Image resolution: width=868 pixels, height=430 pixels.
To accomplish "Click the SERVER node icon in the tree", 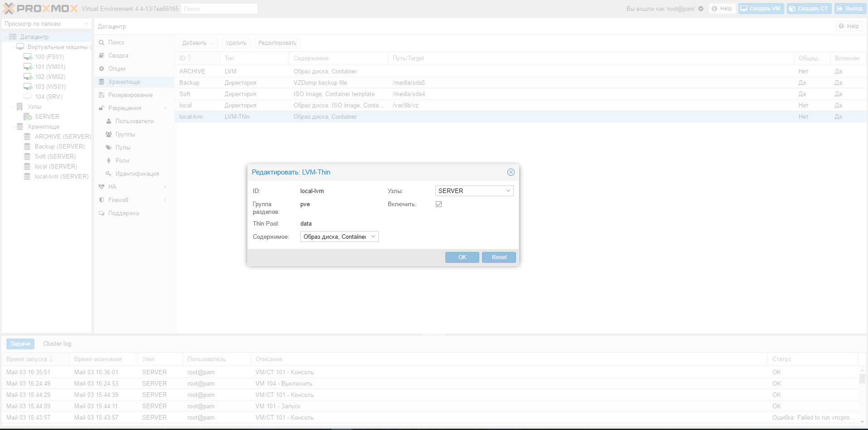I will click(x=28, y=116).
